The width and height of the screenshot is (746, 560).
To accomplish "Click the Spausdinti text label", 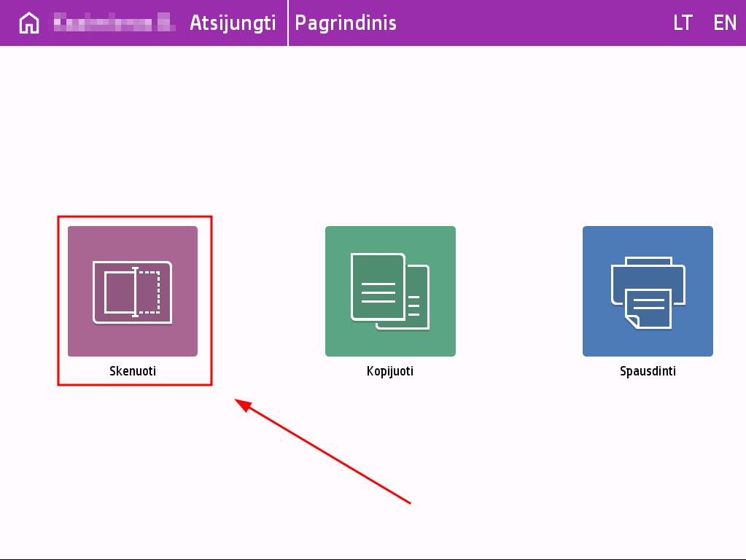I will (x=648, y=371).
